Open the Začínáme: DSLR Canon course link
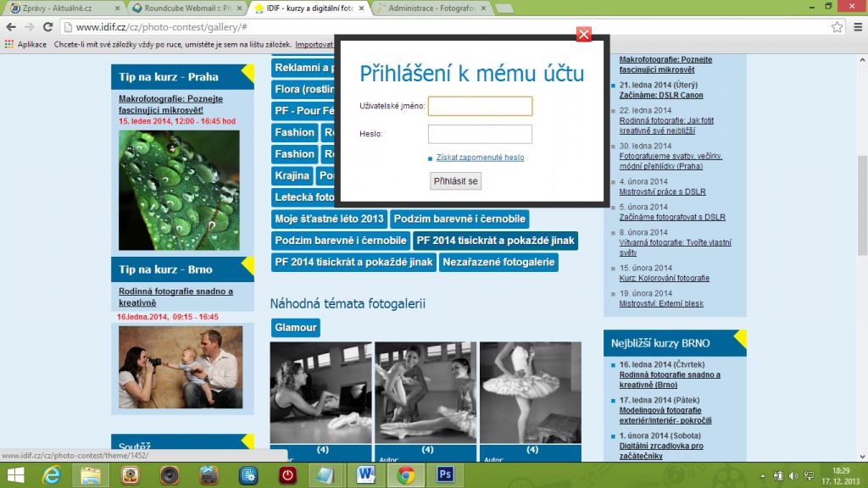Screen dimensions: 868x488 pyautogui.click(x=661, y=95)
